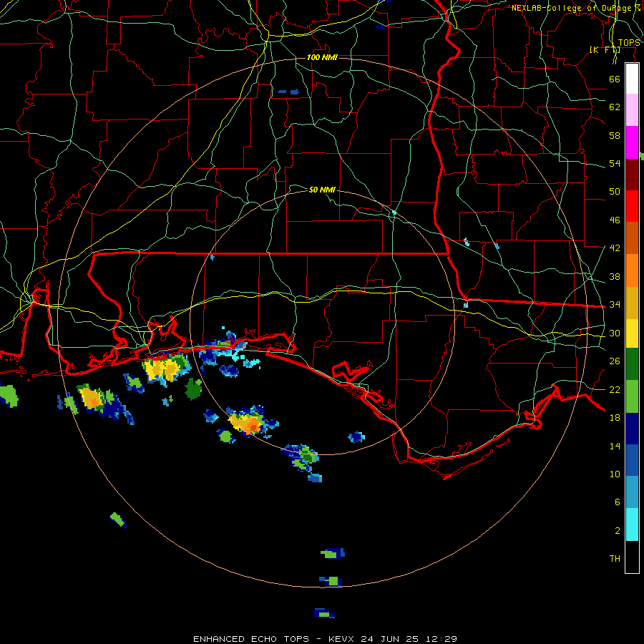Click the 50 legend scale value
The height and width of the screenshot is (644, 644).
pos(615,192)
